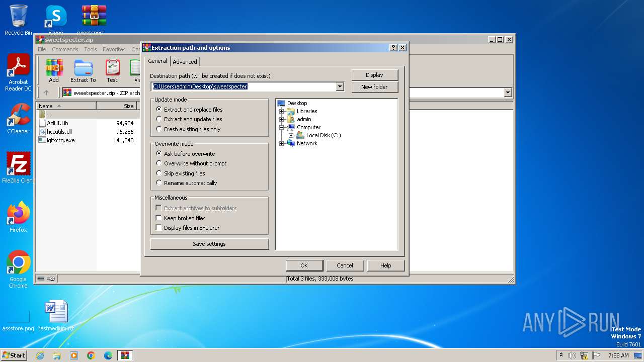Click the Save settings button
644x362 pixels.
coord(209,244)
